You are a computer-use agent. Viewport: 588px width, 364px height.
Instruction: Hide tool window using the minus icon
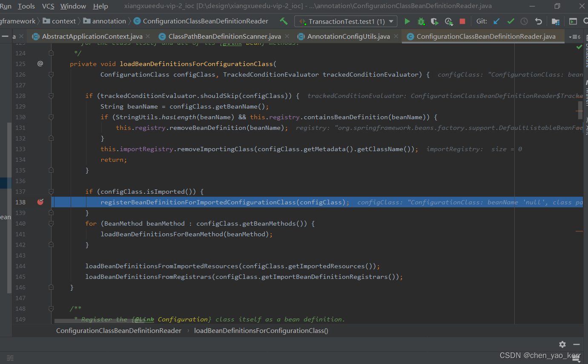point(577,344)
